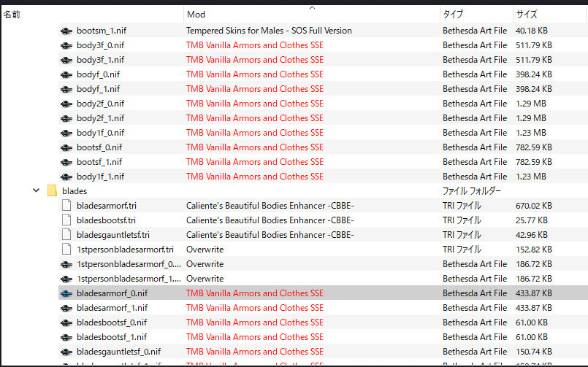Select body3f_0.nif in the list
This screenshot has height=367, width=588.
(101, 45)
